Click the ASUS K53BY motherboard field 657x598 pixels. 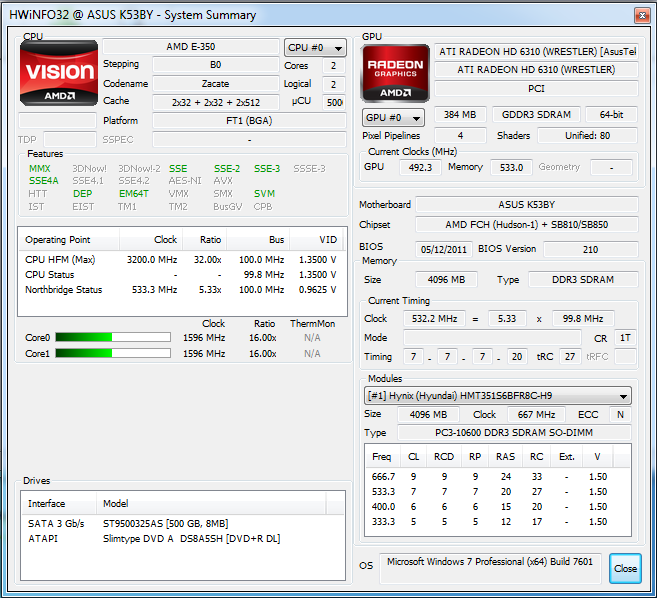click(x=527, y=205)
